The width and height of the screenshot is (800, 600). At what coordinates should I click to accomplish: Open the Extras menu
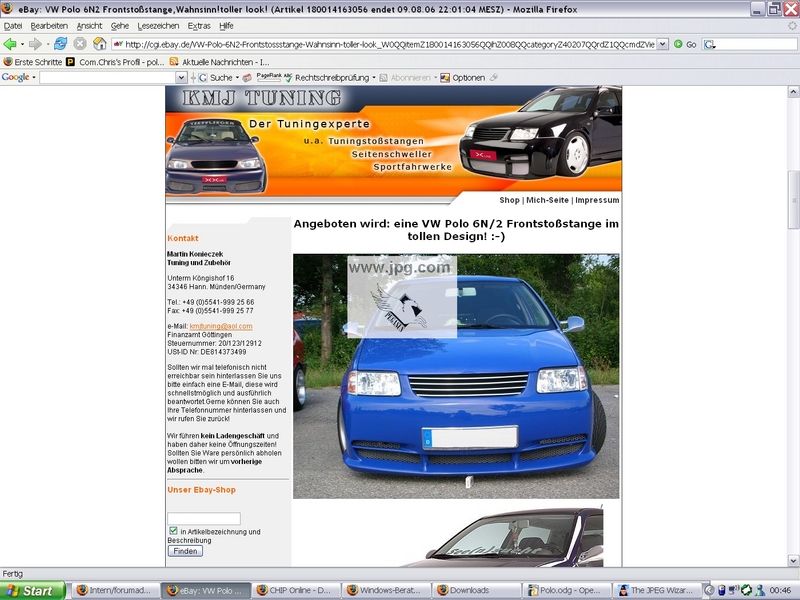pos(199,26)
